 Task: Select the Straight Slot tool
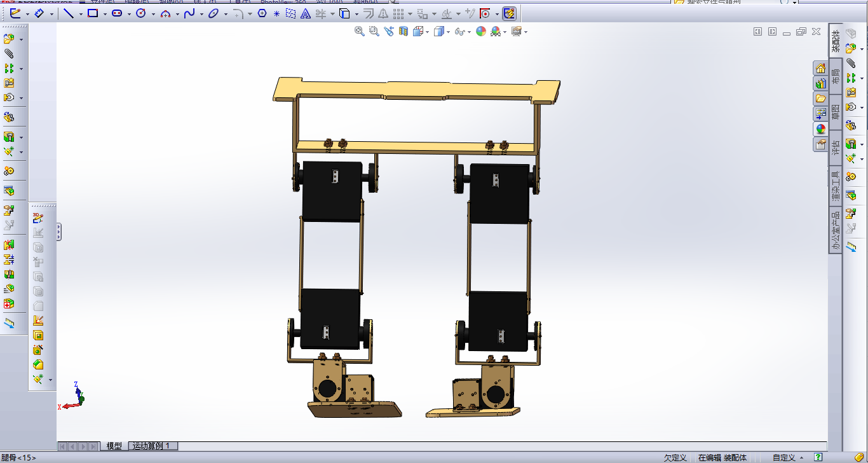pos(117,13)
